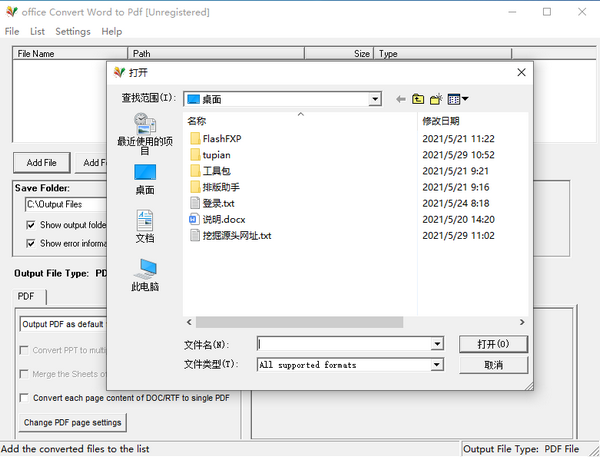Toggle the Show output folder checkbox
The width and height of the screenshot is (600, 457).
click(31, 225)
